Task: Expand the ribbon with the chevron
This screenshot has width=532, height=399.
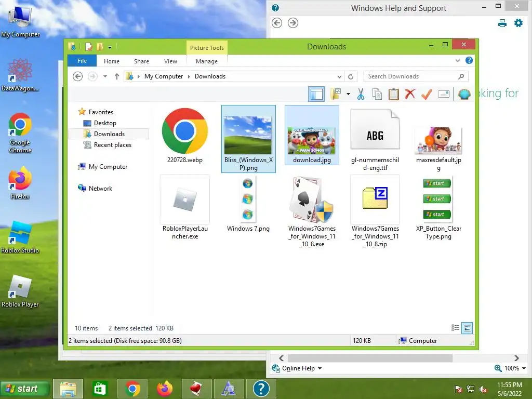Action: coord(457,60)
